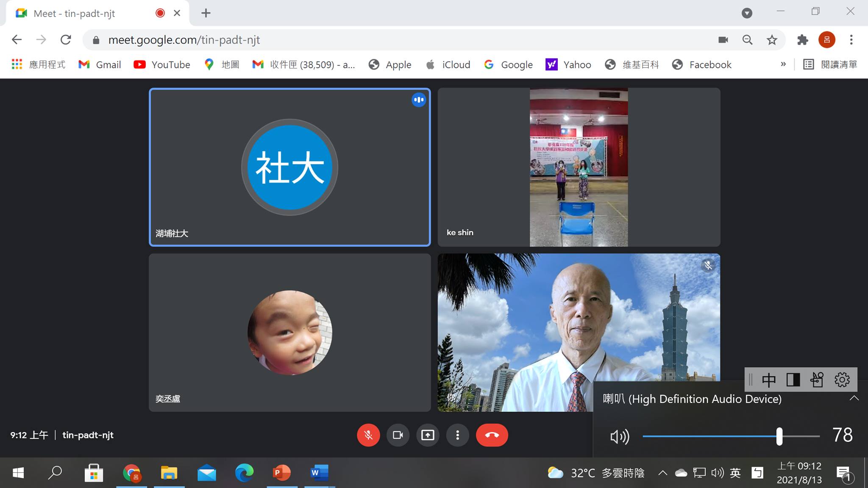The image size is (868, 488).
Task: Open a new browser tab
Action: 206,13
